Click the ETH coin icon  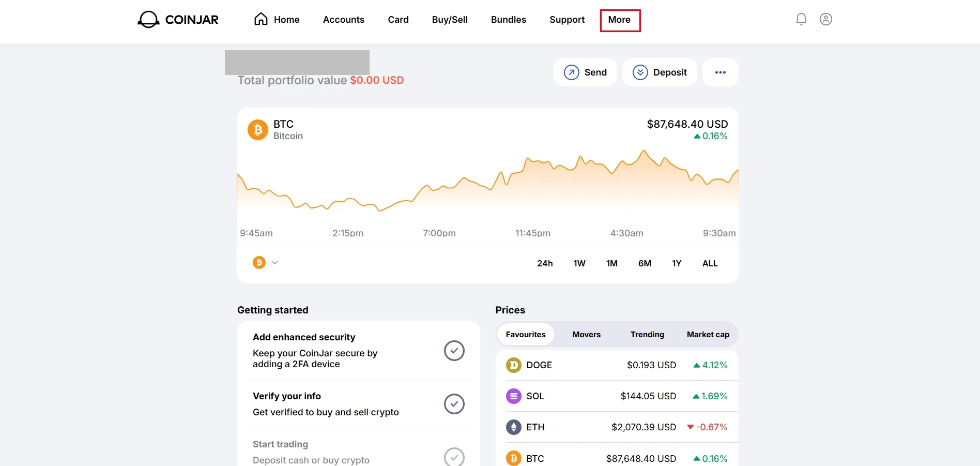tap(513, 427)
